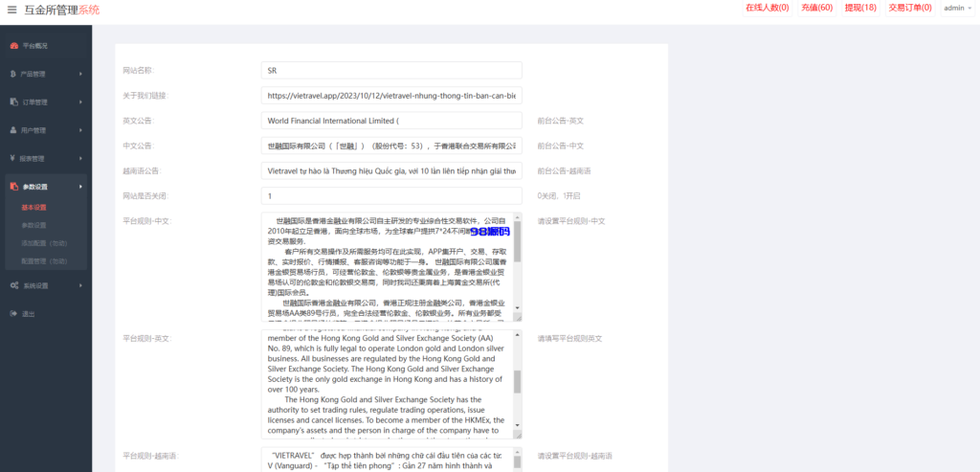Click the 订单管理 clipboard icon
Screen dimensions: 980x472
pos(13,101)
